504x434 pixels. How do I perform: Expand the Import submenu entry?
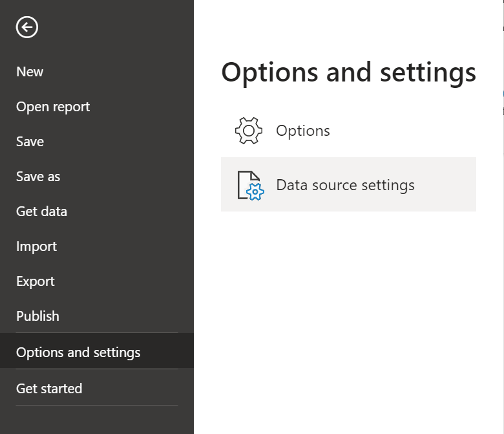point(36,246)
